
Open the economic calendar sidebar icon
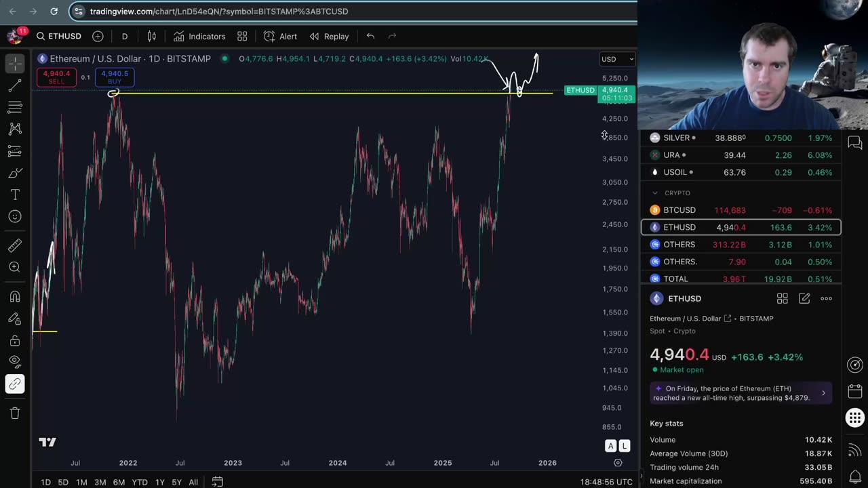[x=855, y=391]
